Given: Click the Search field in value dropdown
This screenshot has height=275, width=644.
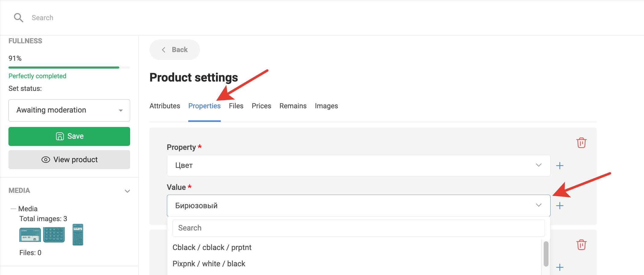Looking at the screenshot, I should click(358, 228).
